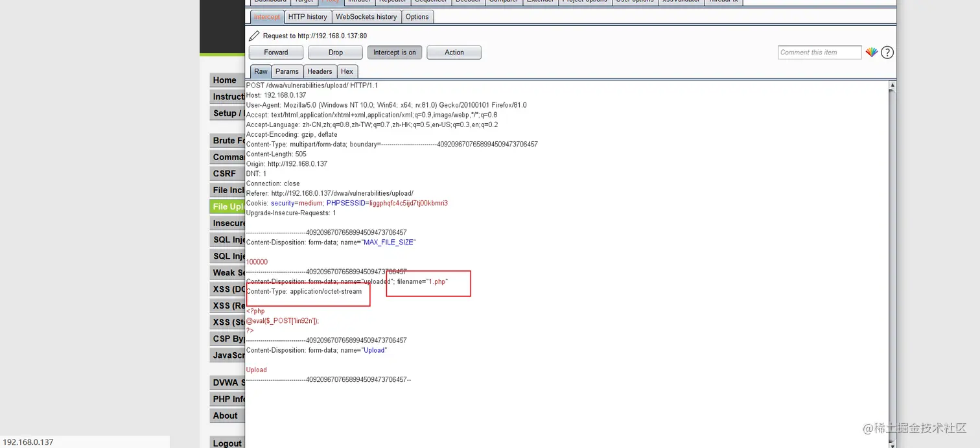
Task: Click the Referer header line
Action: point(329,193)
